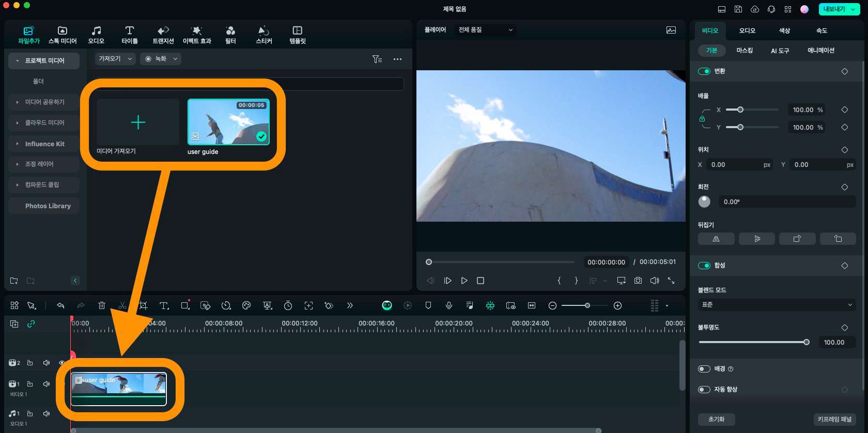Open the 블렌드 모드 표준 dropdown
This screenshot has height=433, width=868.
pos(777,305)
